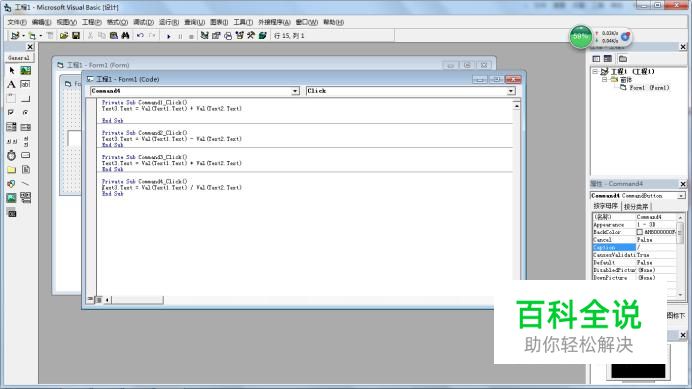Open the 工程(P) menu

pyautogui.click(x=91, y=22)
